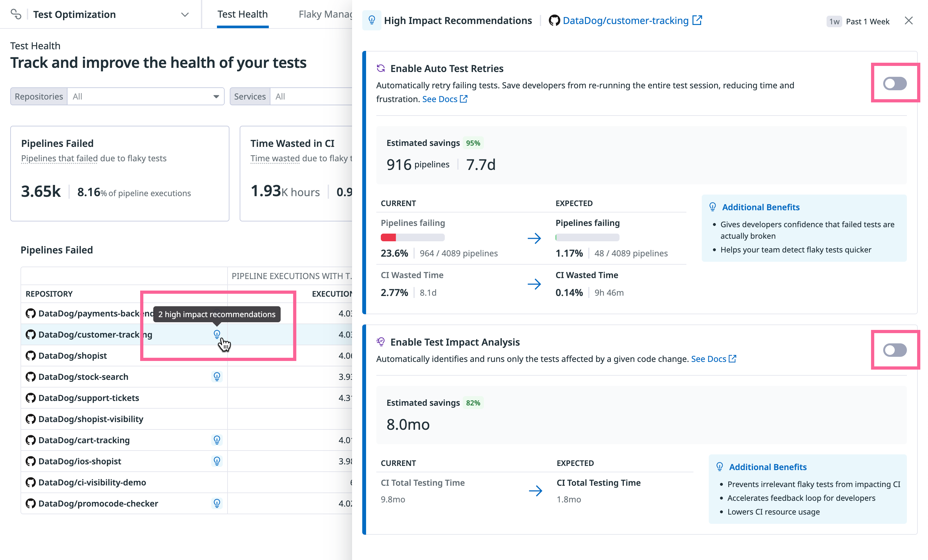Image resolution: width=928 pixels, height=560 pixels.
Task: Click the REPOSITORY column header
Action: point(49,294)
